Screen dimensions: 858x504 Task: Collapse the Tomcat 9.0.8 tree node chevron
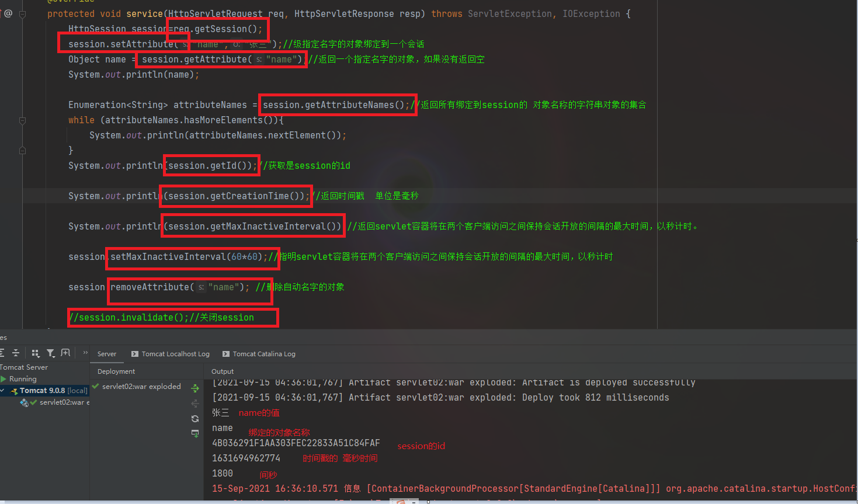[2, 390]
